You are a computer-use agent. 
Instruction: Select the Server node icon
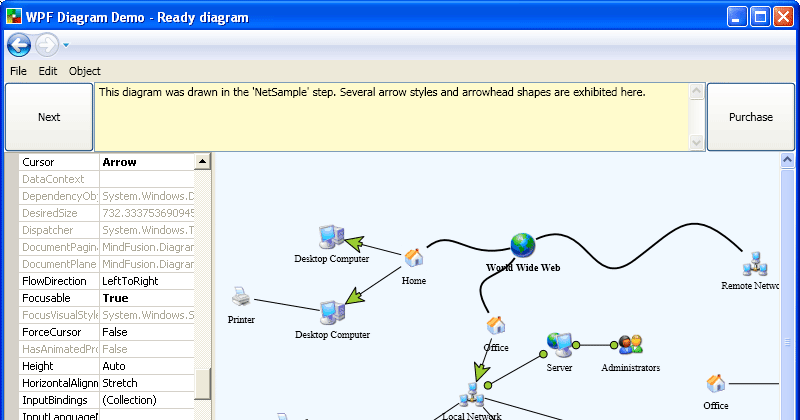point(558,345)
